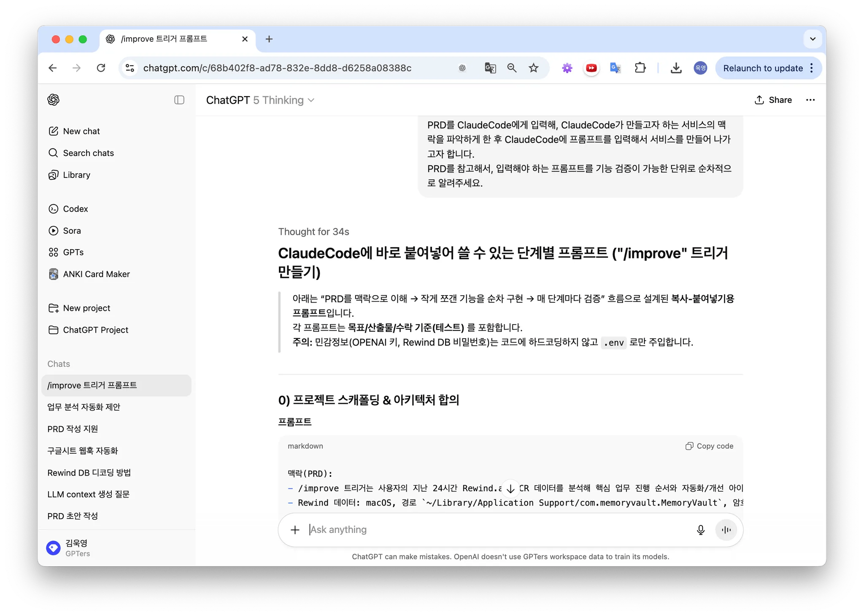Focus the Ask anything input field
Viewport: 864px width, 616px height.
[x=498, y=530]
